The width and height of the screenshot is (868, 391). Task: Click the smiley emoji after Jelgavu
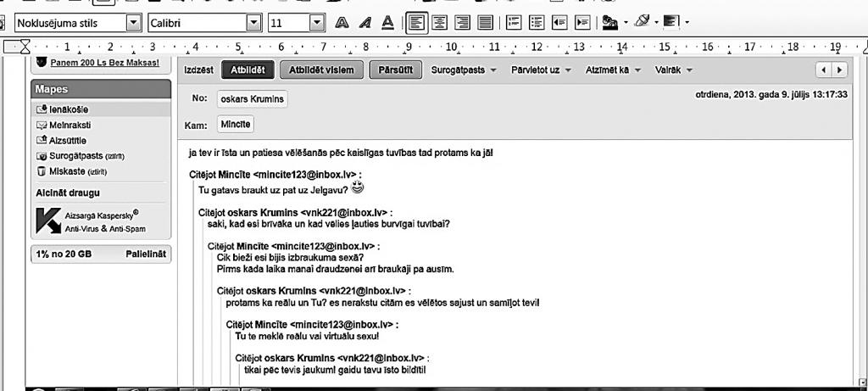359,188
